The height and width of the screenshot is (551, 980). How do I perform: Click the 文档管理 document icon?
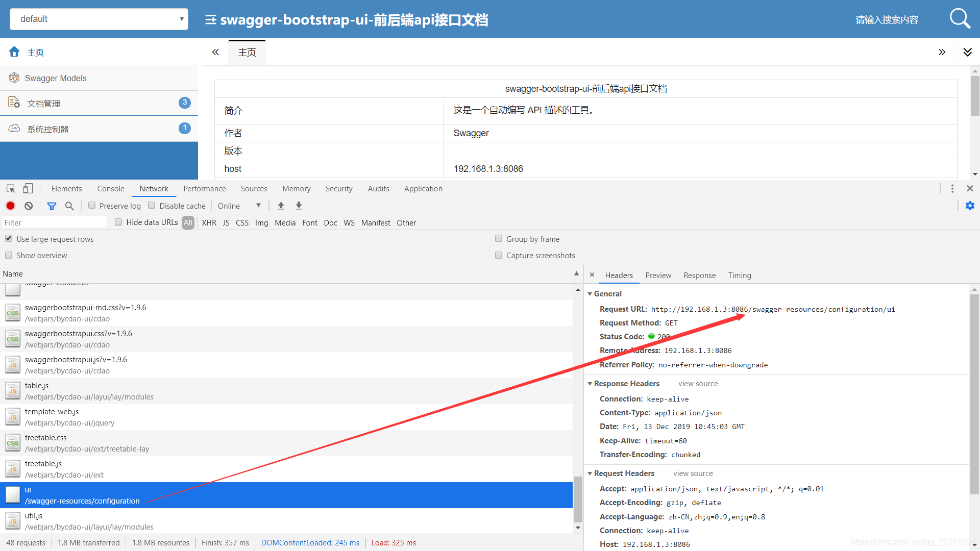click(x=14, y=103)
